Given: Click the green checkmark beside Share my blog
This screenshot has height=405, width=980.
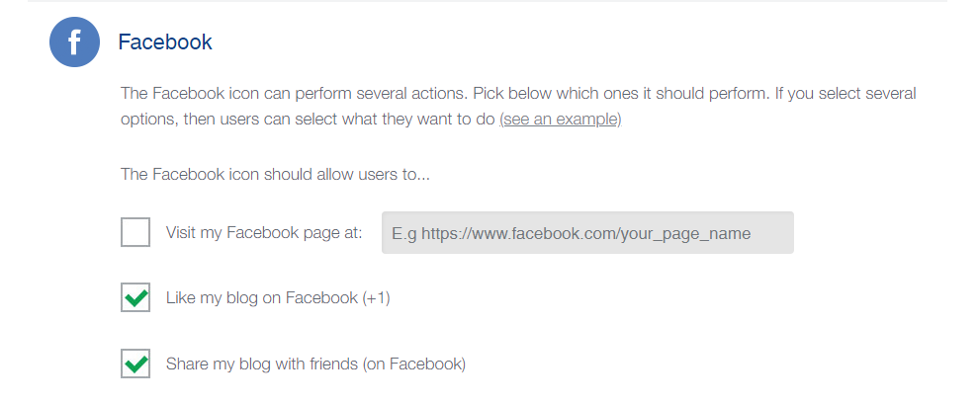Looking at the screenshot, I should (x=135, y=364).
